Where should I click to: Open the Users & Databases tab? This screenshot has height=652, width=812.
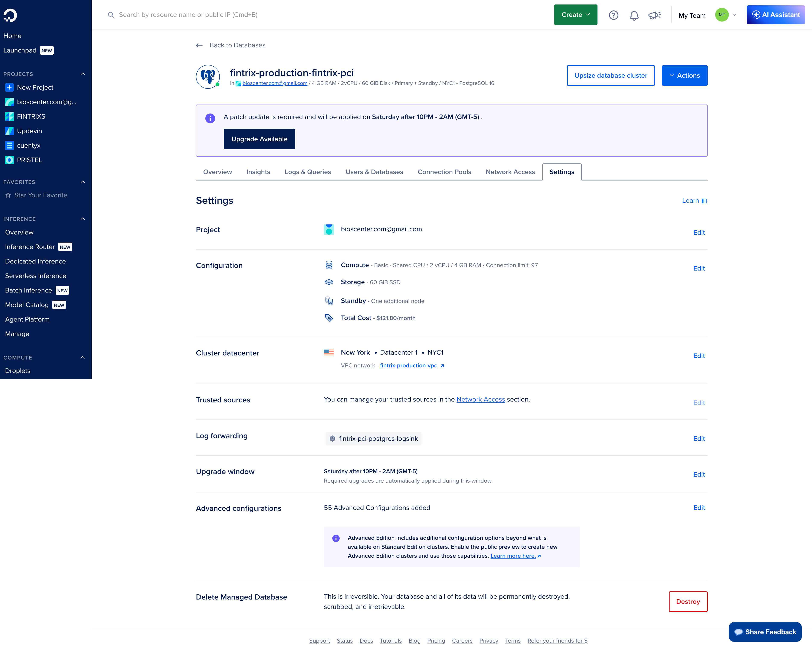[374, 172]
